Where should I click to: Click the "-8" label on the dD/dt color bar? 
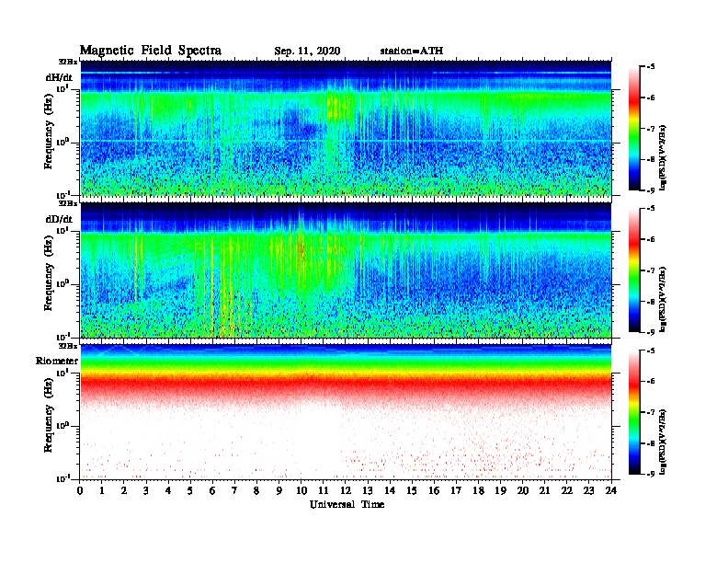click(650, 301)
